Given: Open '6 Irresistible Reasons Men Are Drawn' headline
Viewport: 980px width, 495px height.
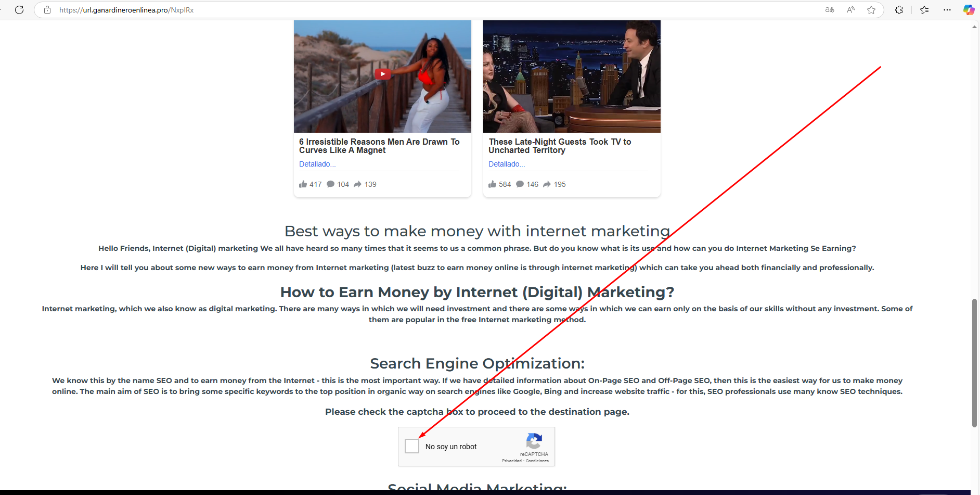Looking at the screenshot, I should pyautogui.click(x=379, y=146).
